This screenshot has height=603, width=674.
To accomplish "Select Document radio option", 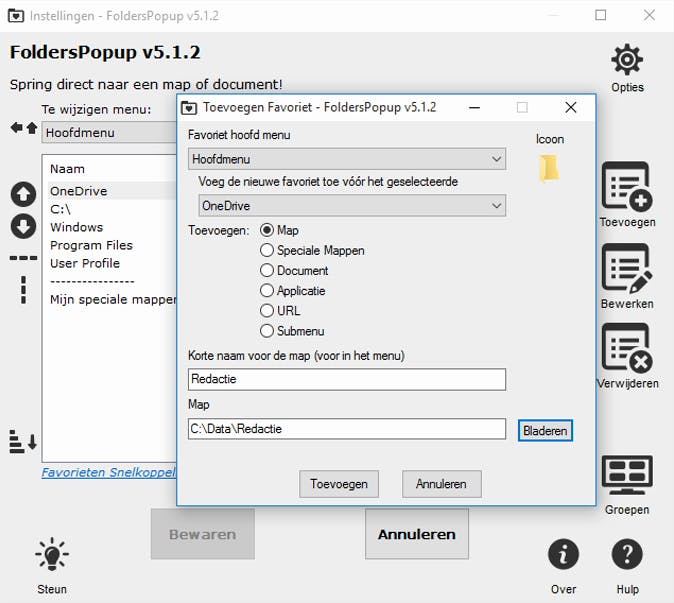I will tap(294, 271).
